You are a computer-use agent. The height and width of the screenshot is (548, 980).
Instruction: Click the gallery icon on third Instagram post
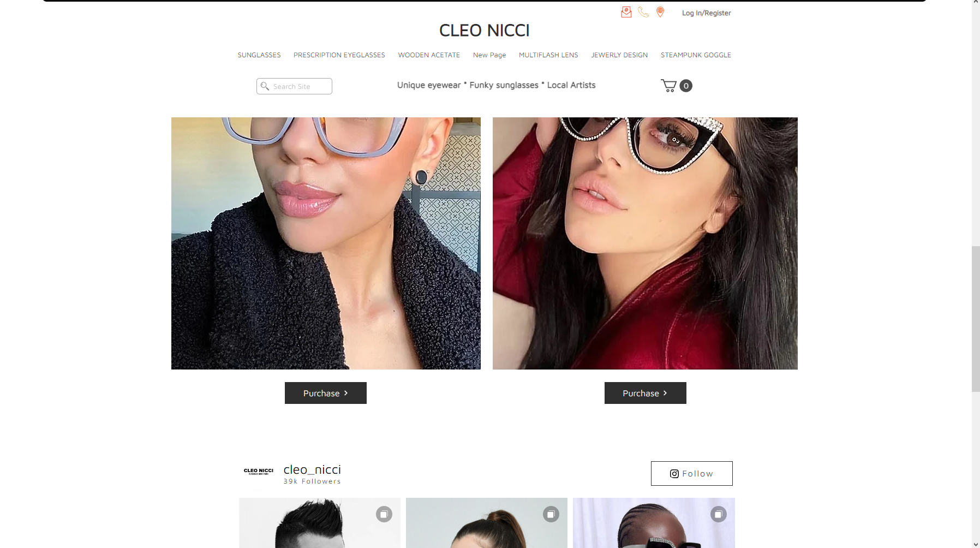pyautogui.click(x=719, y=514)
